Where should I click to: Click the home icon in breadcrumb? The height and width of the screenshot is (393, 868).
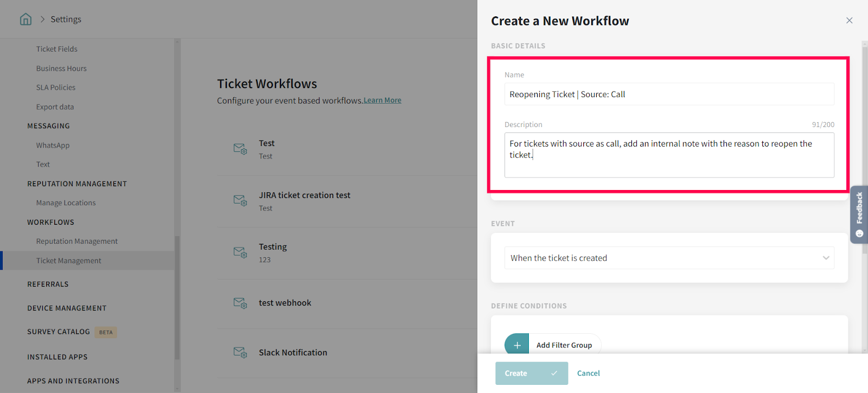tap(25, 20)
